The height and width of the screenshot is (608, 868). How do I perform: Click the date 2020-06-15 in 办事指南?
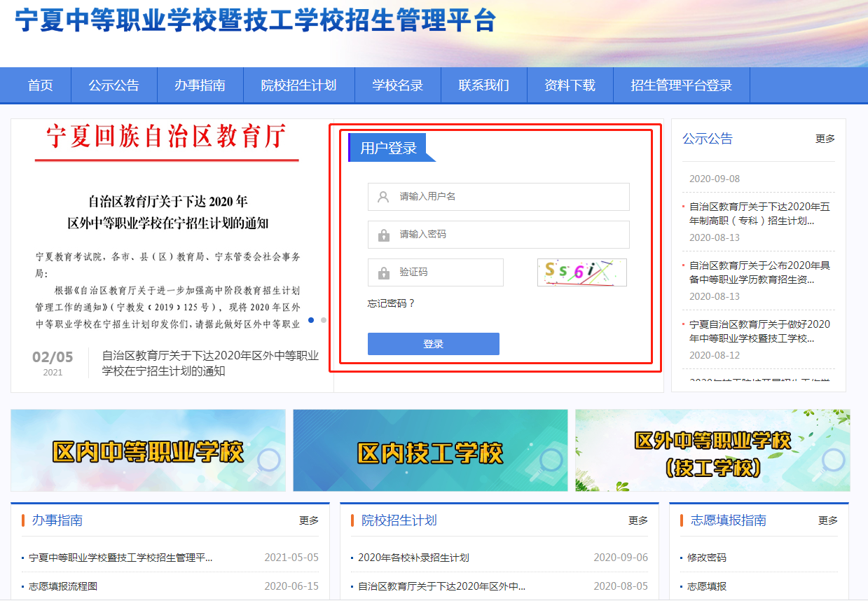[291, 586]
